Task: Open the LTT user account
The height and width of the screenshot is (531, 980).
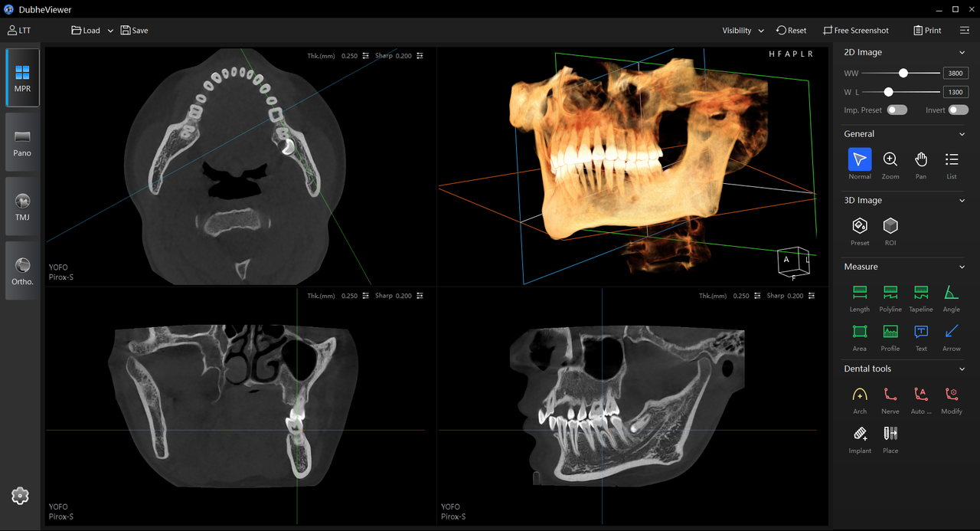Action: [19, 31]
